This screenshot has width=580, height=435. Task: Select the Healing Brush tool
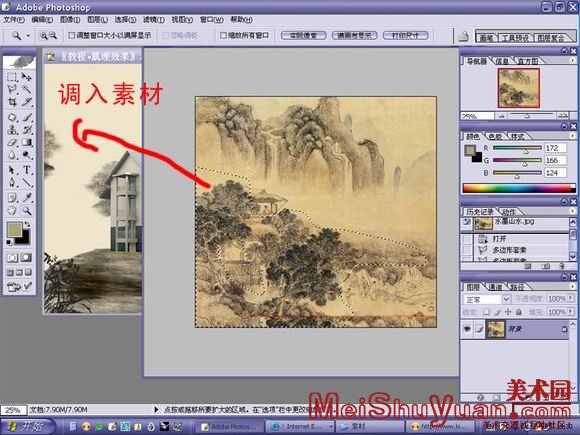click(x=12, y=118)
